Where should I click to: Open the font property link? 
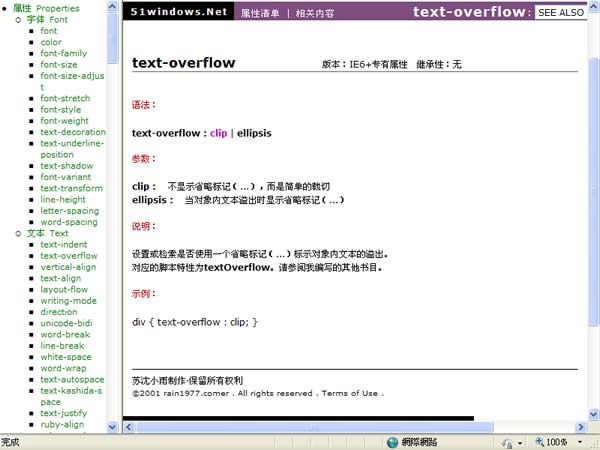click(x=49, y=31)
